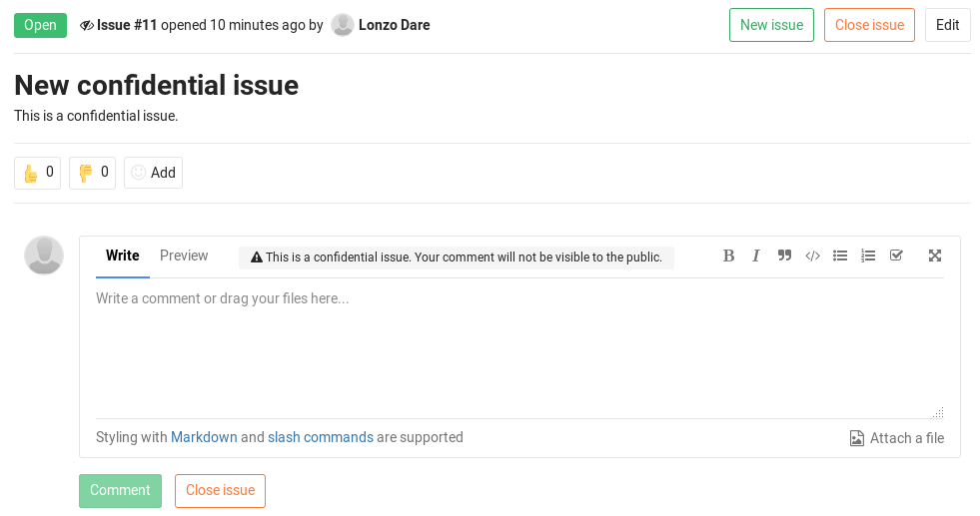Click Attach a file
The height and width of the screenshot is (516, 980).
click(x=896, y=438)
